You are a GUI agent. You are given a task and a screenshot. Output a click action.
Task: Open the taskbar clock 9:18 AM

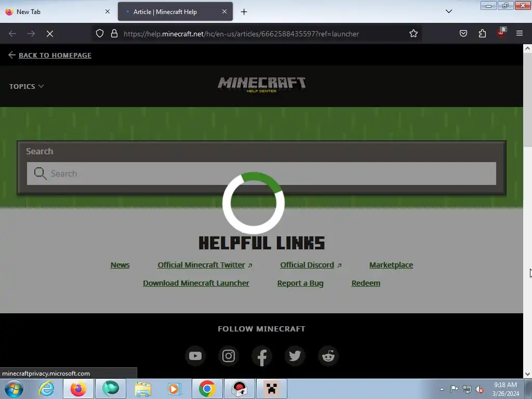(x=506, y=389)
